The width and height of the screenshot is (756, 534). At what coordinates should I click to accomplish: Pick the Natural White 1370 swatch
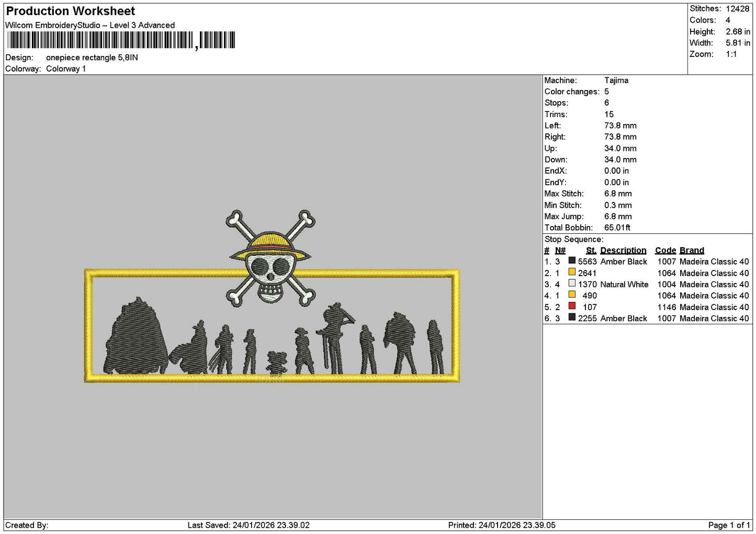tap(572, 283)
